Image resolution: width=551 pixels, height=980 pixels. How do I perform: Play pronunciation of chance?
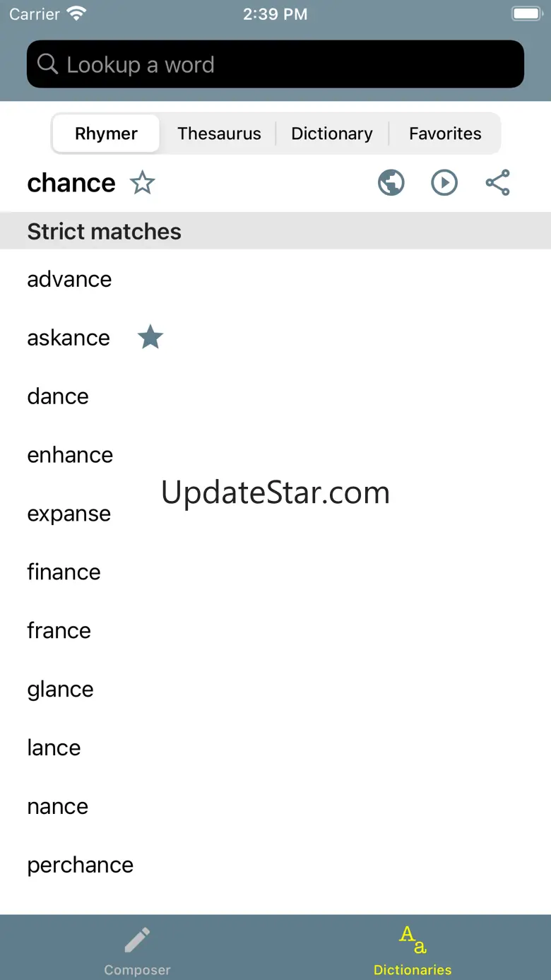(444, 183)
